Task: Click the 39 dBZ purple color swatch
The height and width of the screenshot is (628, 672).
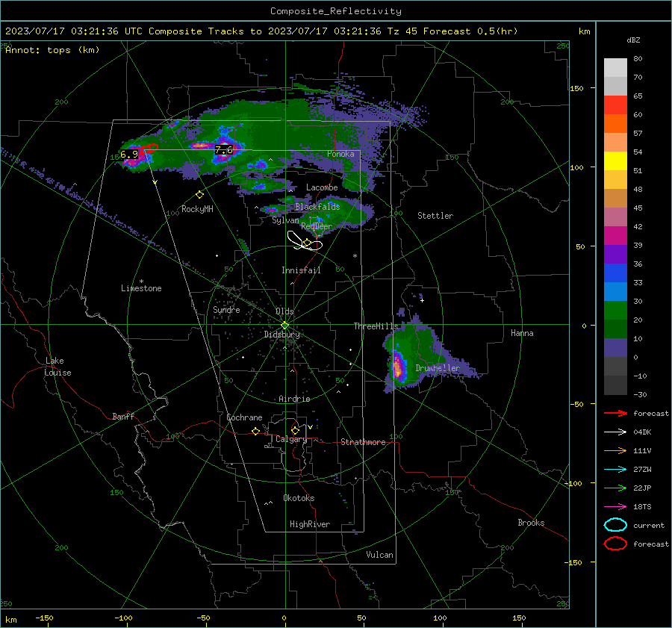Action: tap(615, 254)
